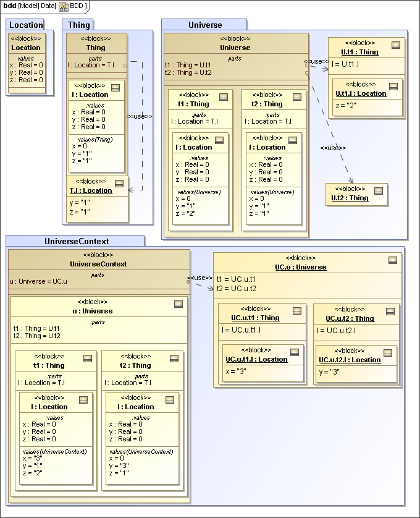420x518 pixels.
Task: Select 't1 : Thing = U.t1' inside u : Universe part
Action: click(36, 328)
